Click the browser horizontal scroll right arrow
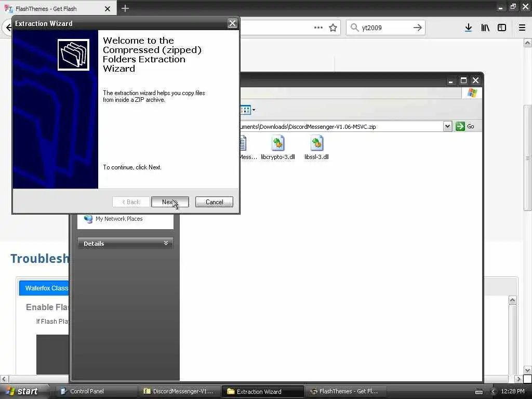This screenshot has height=399, width=532. pos(518,379)
